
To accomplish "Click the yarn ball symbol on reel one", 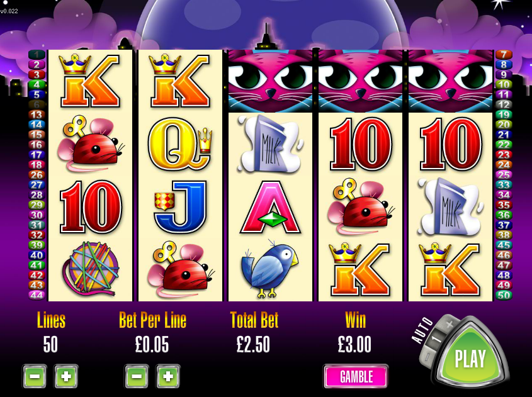I will [90, 268].
